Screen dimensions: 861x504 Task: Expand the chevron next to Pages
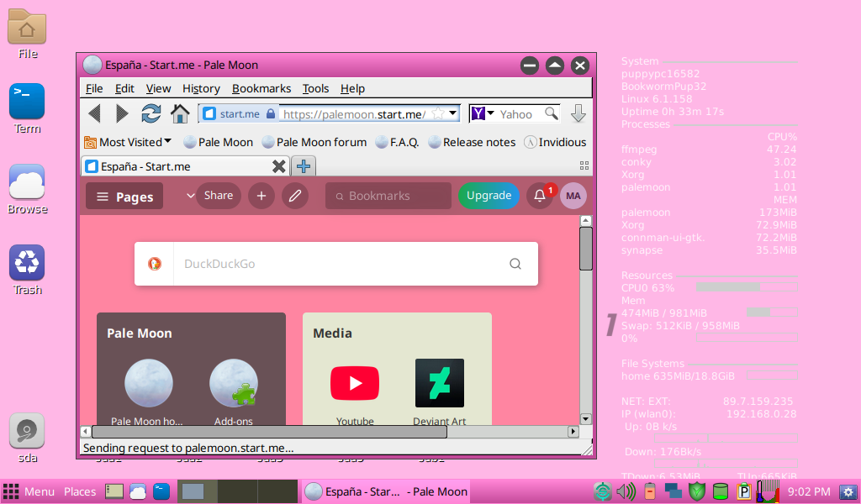click(190, 196)
